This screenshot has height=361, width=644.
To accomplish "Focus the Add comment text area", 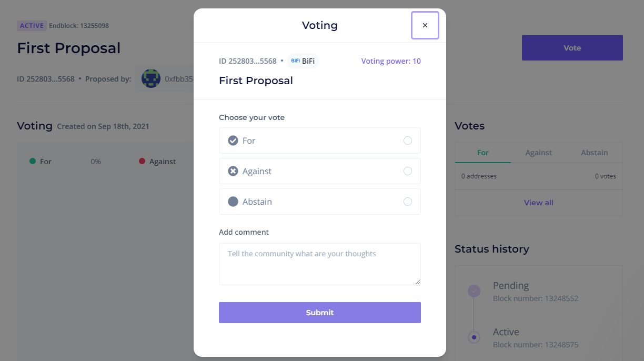I will 320,264.
